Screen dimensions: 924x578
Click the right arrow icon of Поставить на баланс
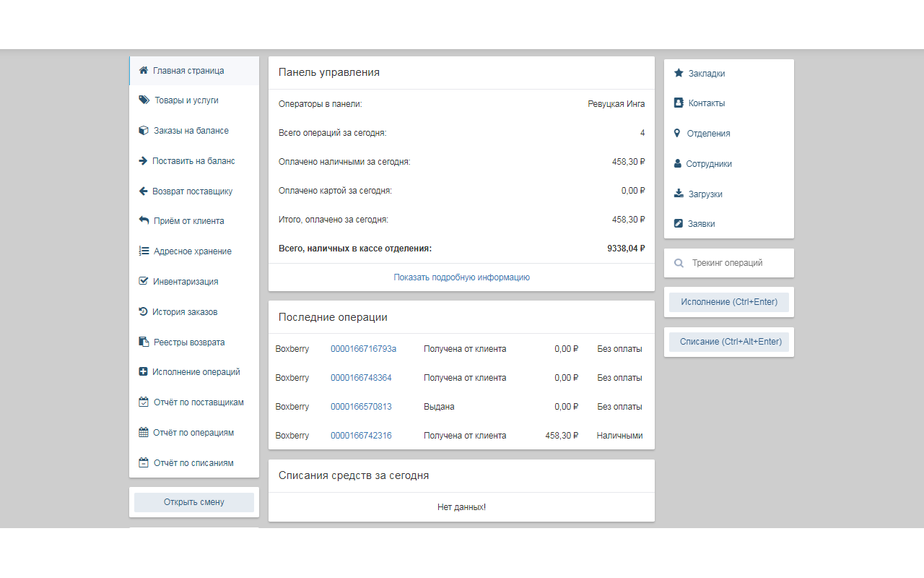coord(143,161)
